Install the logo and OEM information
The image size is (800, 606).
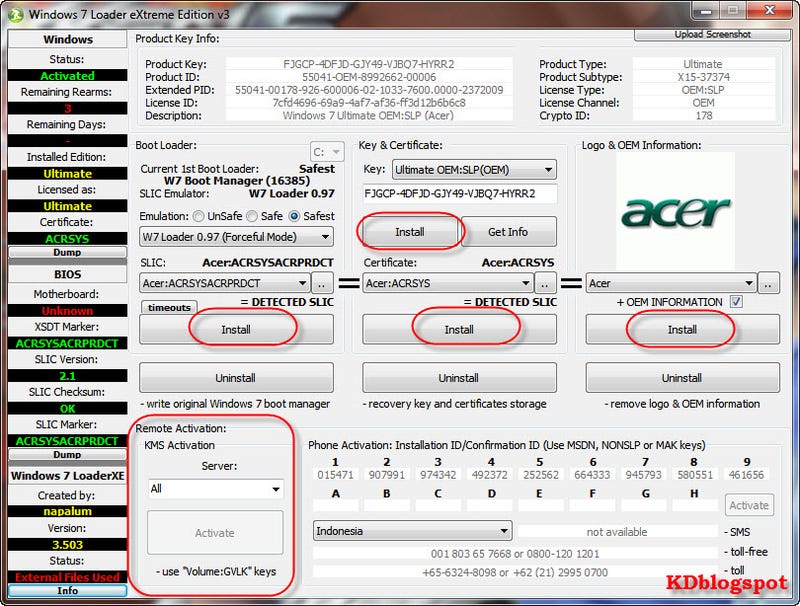pyautogui.click(x=683, y=330)
